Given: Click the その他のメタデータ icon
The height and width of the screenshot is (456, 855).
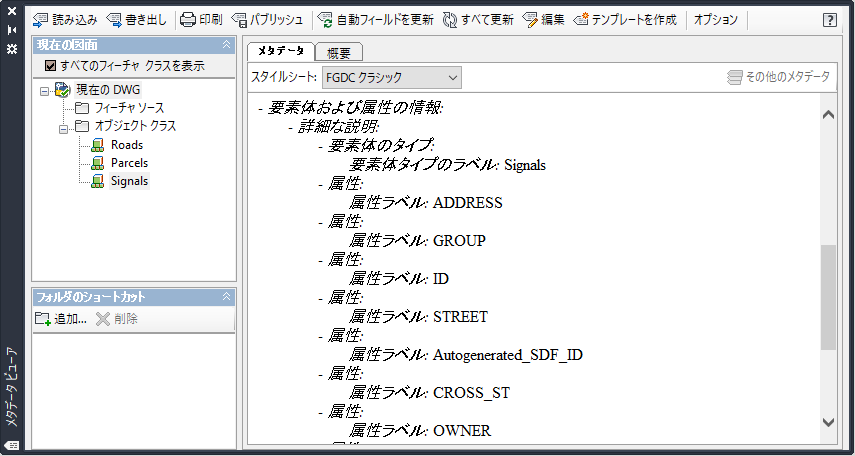Looking at the screenshot, I should (734, 77).
